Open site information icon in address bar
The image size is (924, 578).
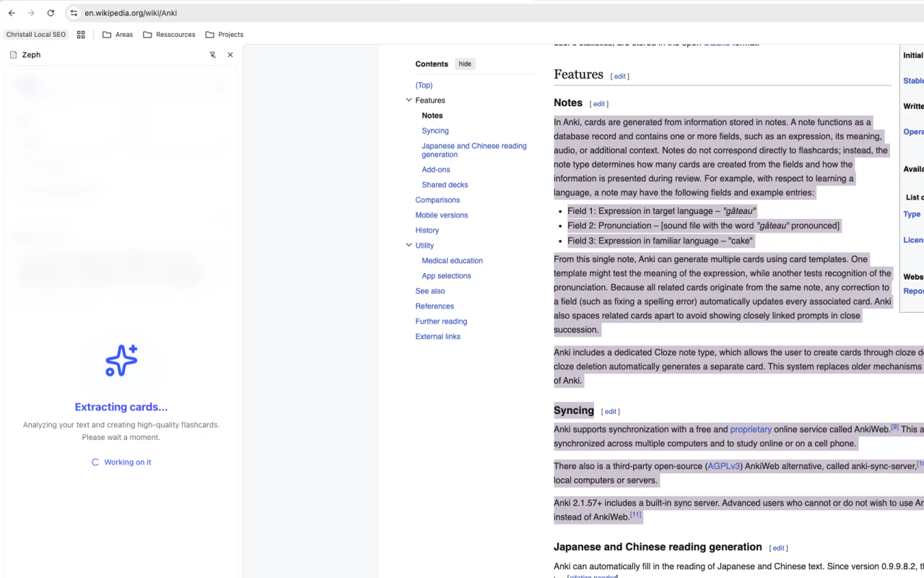point(74,13)
